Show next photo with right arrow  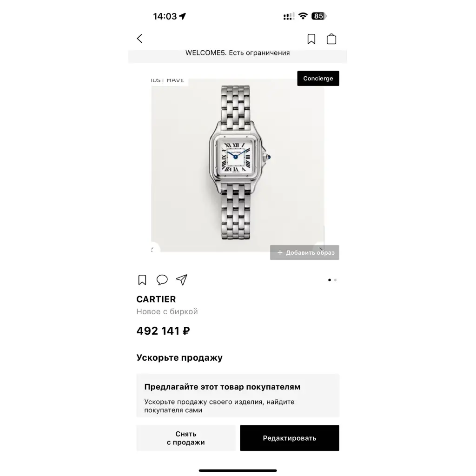point(321,249)
